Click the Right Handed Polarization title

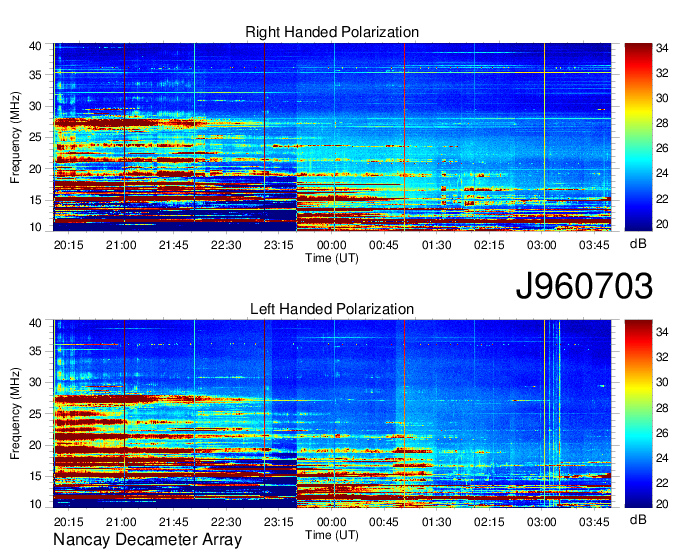pyautogui.click(x=332, y=32)
